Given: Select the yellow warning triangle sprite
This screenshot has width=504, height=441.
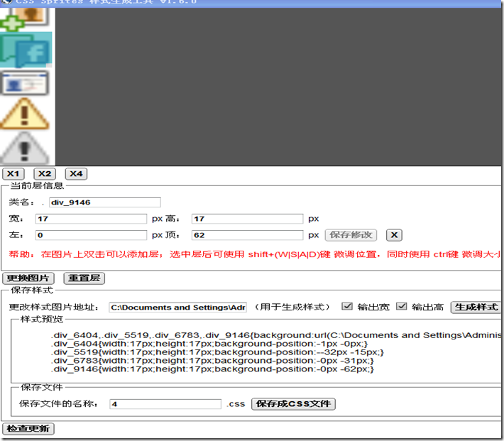Looking at the screenshot, I should (25, 114).
